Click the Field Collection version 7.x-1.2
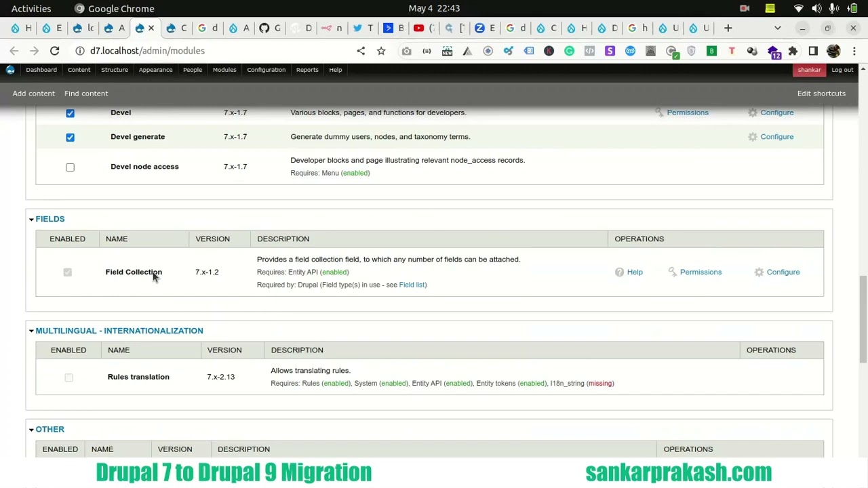The height and width of the screenshot is (488, 868). click(x=207, y=272)
